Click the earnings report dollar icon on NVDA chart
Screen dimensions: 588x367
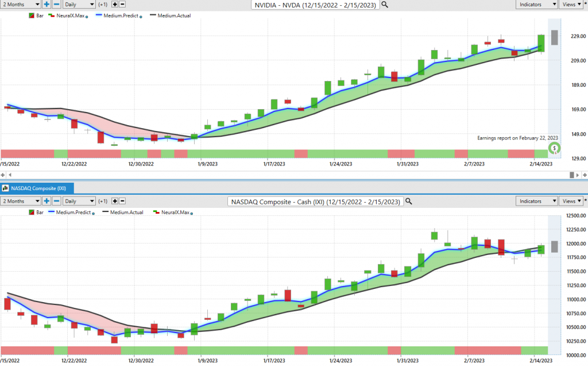[x=554, y=148]
